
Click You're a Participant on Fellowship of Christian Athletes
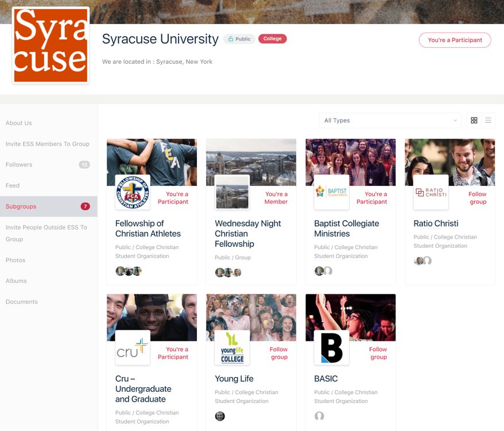click(x=173, y=198)
